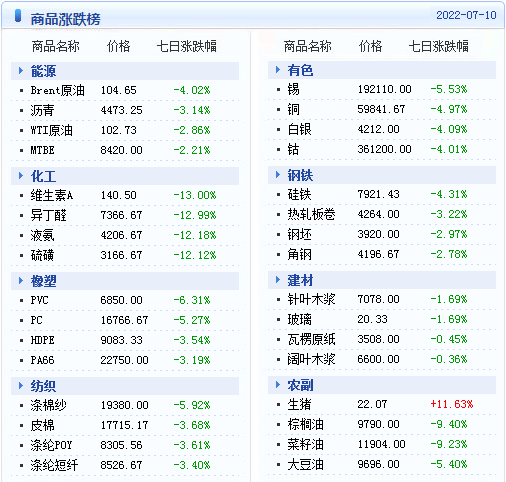Expand the 橡塑 category arrow
Image resolution: width=506 pixels, height=482 pixels.
21,281
